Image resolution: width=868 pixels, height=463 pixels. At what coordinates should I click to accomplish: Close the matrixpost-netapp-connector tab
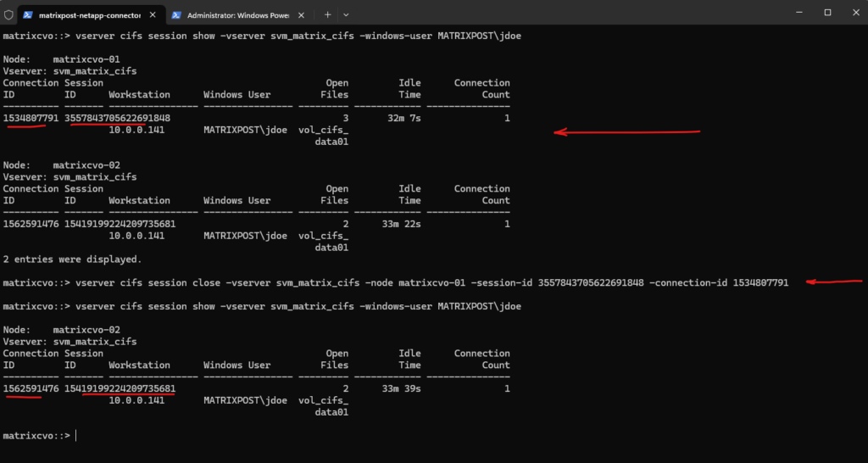point(151,14)
